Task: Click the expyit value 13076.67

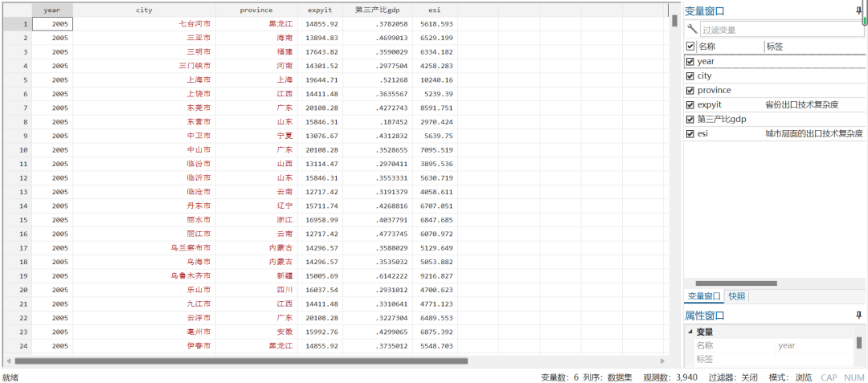Action: pyautogui.click(x=321, y=136)
